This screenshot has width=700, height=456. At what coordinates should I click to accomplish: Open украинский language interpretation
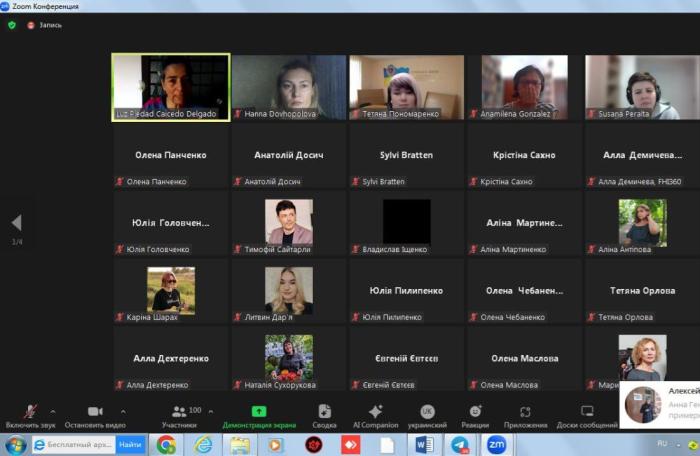click(x=427, y=415)
